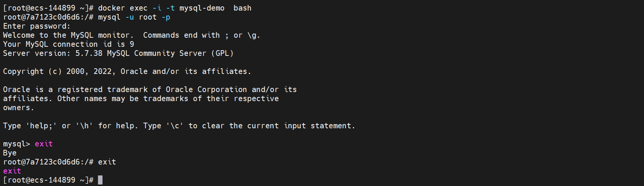The height and width of the screenshot is (186, 644).
Task: Click the "owners." line
Action: 18,108
